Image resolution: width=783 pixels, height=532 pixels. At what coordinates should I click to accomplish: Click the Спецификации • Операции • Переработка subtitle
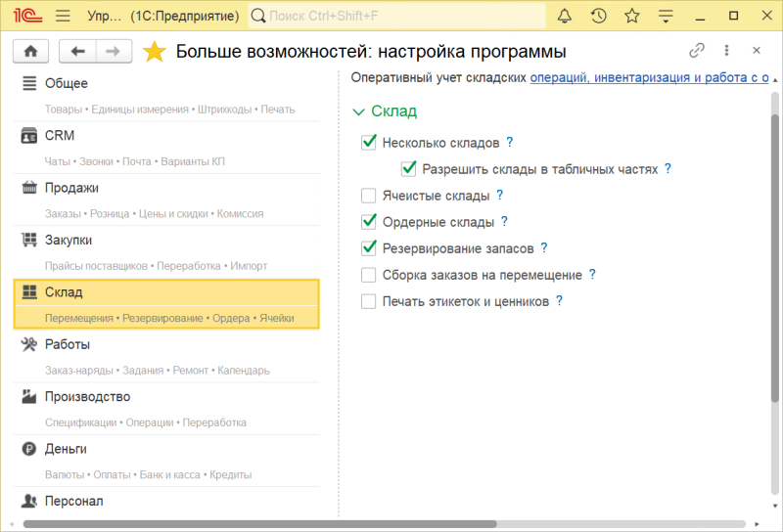point(146,422)
